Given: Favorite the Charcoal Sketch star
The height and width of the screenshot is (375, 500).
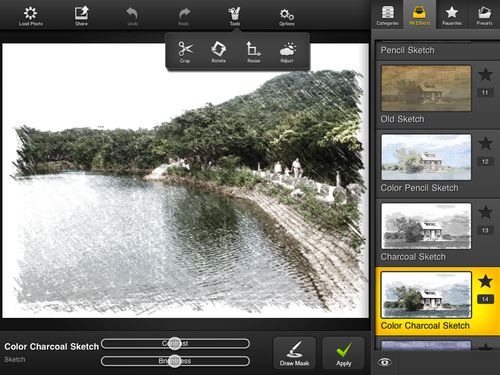Looking at the screenshot, I should click(485, 212).
